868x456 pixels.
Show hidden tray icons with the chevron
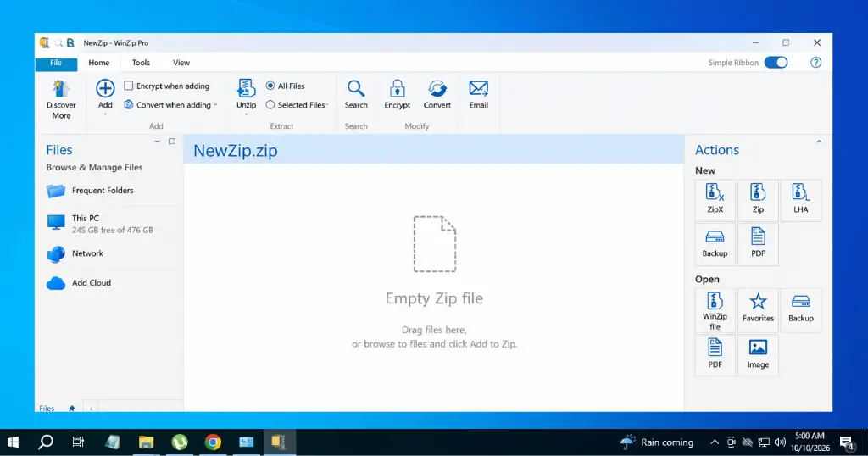714,442
